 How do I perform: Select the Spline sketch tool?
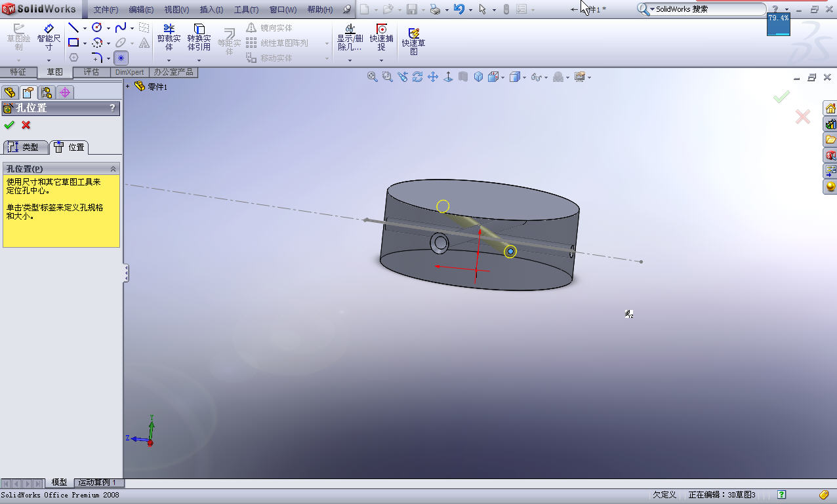tap(121, 28)
